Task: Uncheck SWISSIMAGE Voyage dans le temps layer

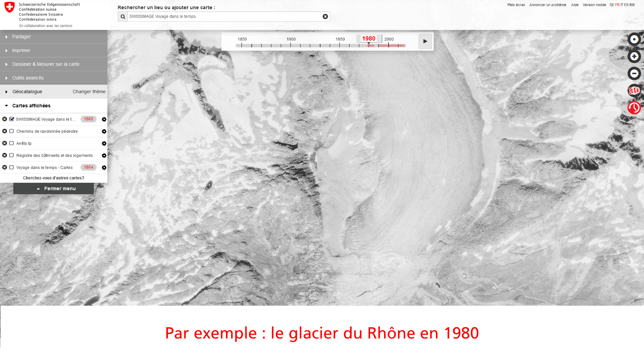Action: [x=11, y=119]
